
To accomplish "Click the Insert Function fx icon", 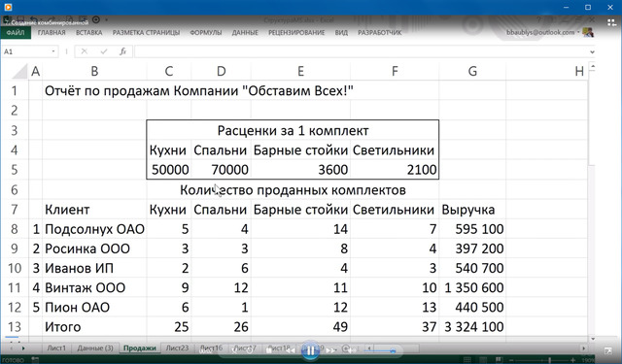I will click(x=123, y=51).
